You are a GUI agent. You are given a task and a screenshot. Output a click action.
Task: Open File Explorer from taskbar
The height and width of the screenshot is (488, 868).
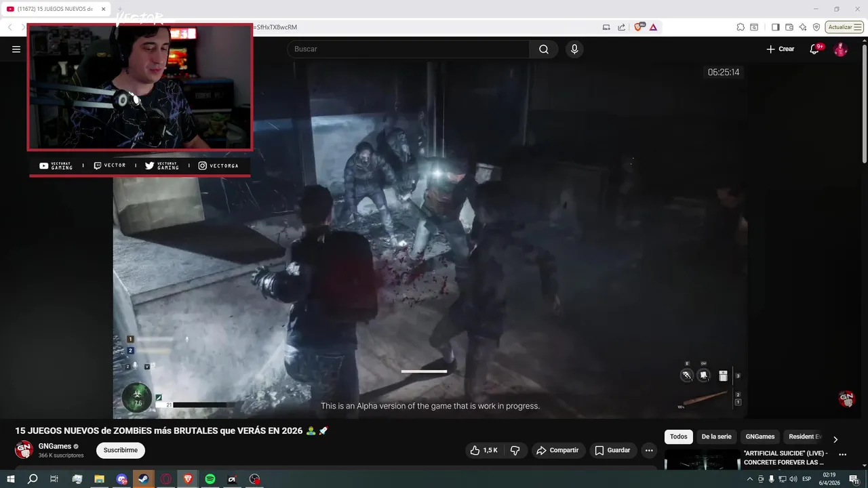pos(99,479)
